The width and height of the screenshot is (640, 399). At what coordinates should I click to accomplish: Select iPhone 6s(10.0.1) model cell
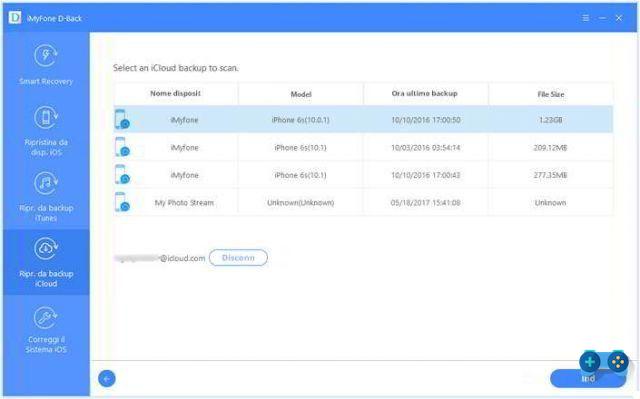[x=300, y=120]
